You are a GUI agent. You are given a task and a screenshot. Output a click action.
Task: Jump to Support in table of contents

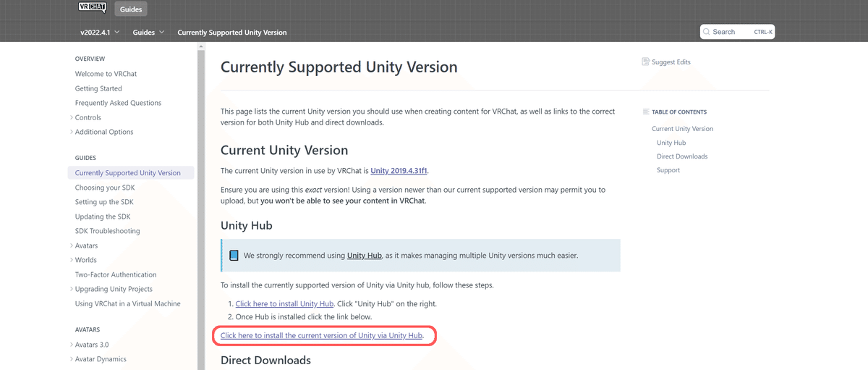(x=668, y=170)
